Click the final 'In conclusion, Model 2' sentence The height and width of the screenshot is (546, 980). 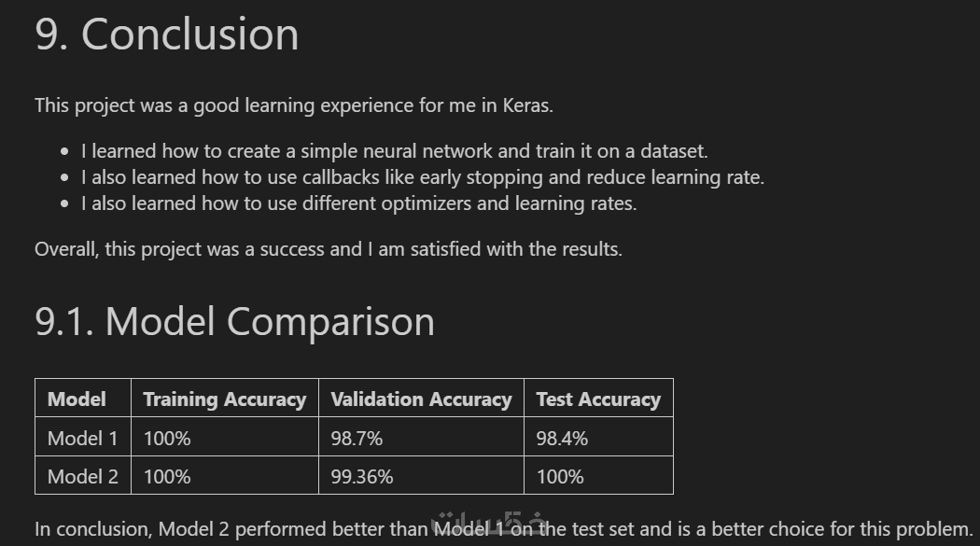coord(504,529)
